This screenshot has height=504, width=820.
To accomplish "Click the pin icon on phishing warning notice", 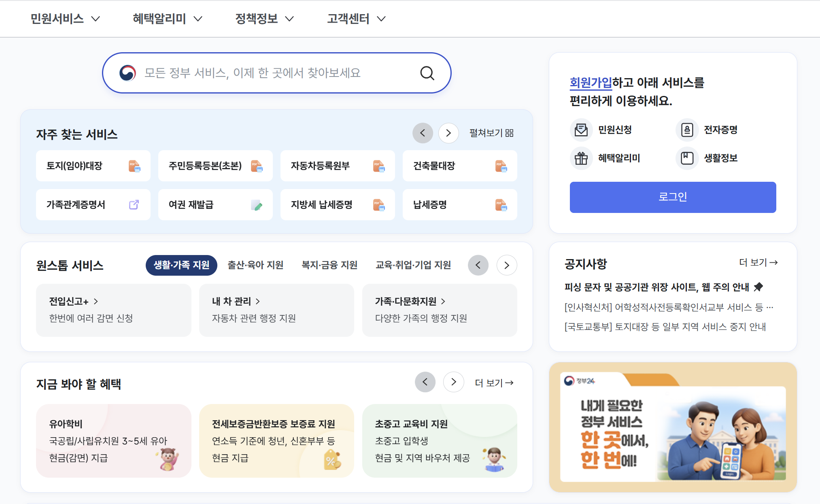I will coord(759,287).
